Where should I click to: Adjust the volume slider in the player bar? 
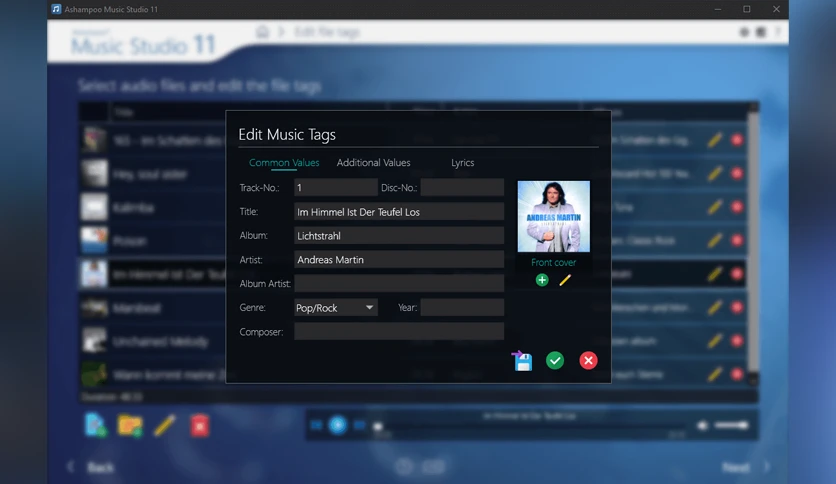point(732,425)
